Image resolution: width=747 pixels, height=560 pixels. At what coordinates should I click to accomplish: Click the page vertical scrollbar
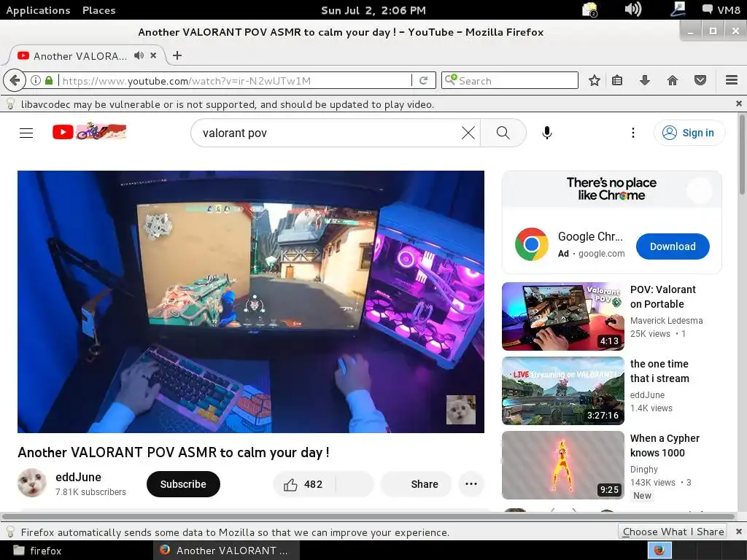point(742,154)
